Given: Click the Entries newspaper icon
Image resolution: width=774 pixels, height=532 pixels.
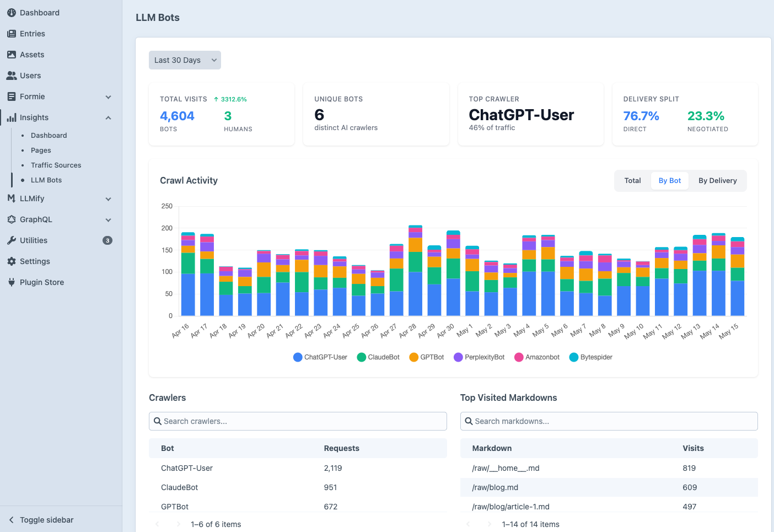Looking at the screenshot, I should [12, 34].
